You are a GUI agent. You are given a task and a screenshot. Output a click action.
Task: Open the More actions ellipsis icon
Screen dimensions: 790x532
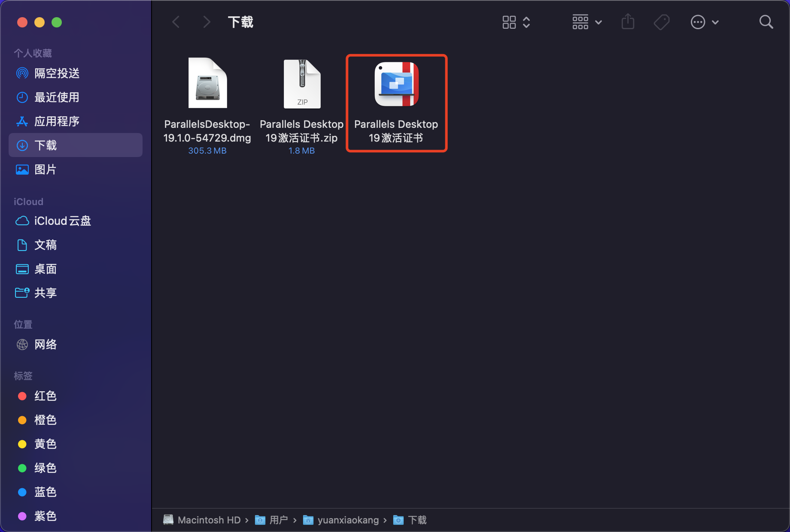(x=698, y=22)
